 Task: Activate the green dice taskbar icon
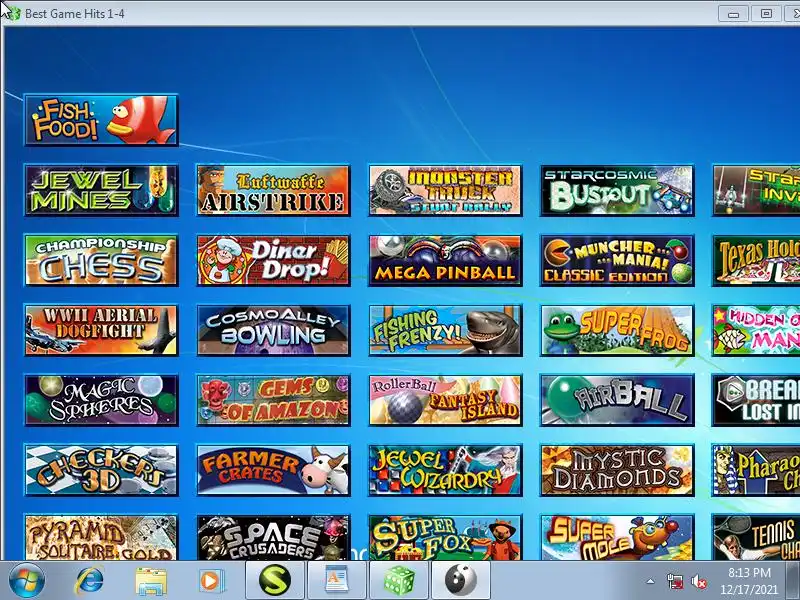(398, 581)
